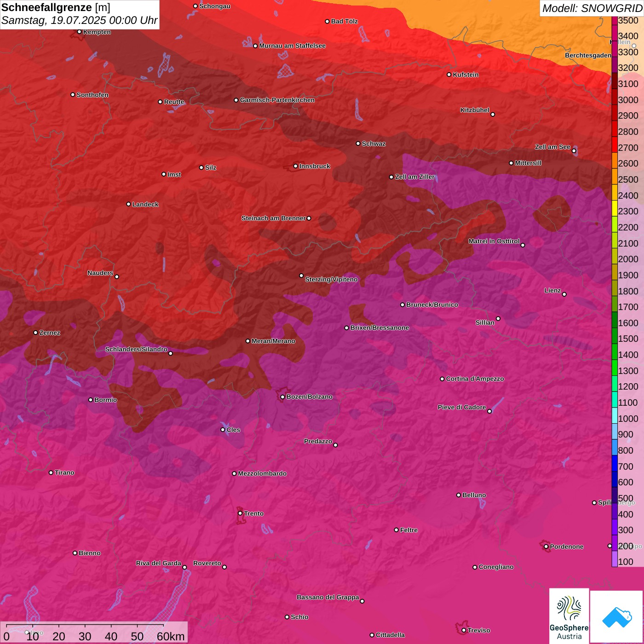This screenshot has height=644, width=644.
Task: Click the blue avalanche service logo
Action: (616, 616)
